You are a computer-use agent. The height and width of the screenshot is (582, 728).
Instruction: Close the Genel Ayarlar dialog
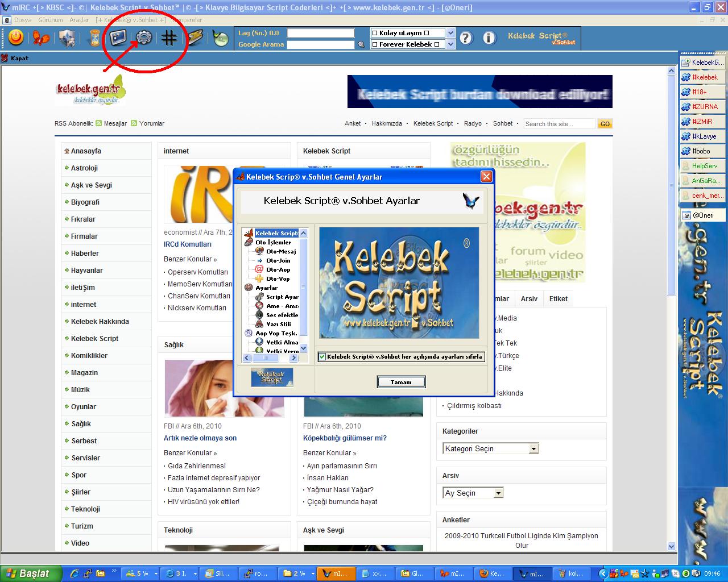[x=486, y=177]
